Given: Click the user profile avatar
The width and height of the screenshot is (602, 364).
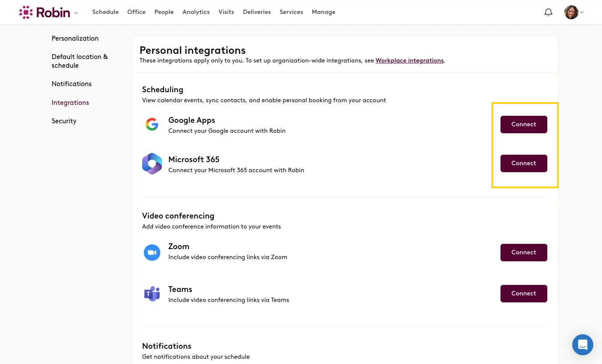Looking at the screenshot, I should click(571, 12).
